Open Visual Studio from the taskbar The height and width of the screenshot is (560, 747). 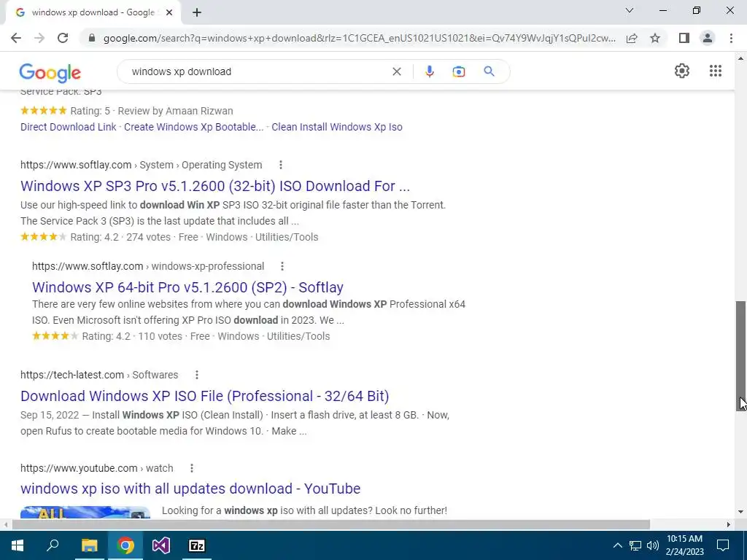(161, 545)
